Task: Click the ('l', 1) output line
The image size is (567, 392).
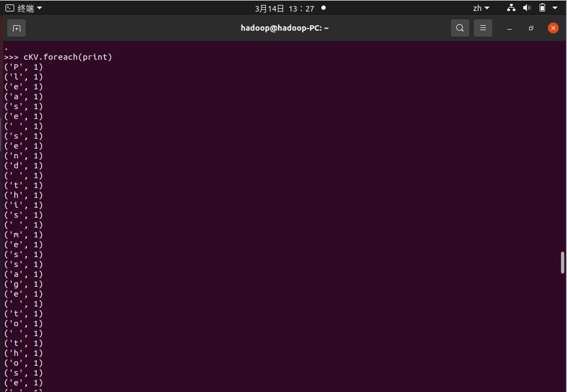Action: tap(24, 77)
